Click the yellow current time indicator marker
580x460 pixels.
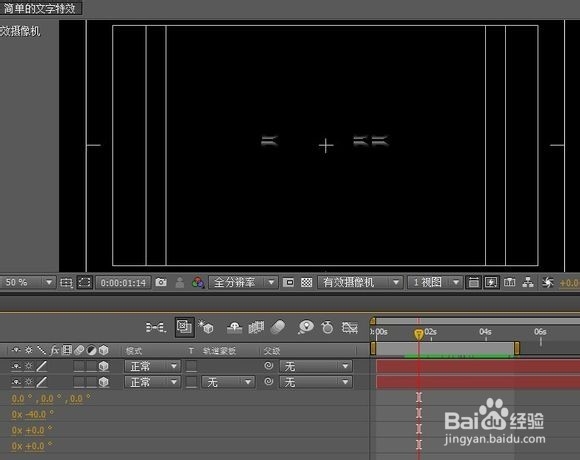(x=418, y=334)
